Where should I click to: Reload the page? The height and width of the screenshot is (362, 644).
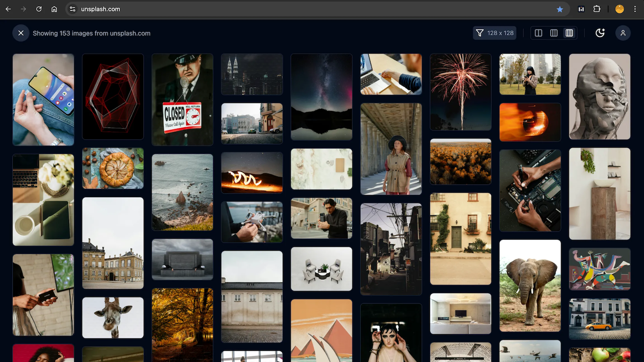[39, 9]
